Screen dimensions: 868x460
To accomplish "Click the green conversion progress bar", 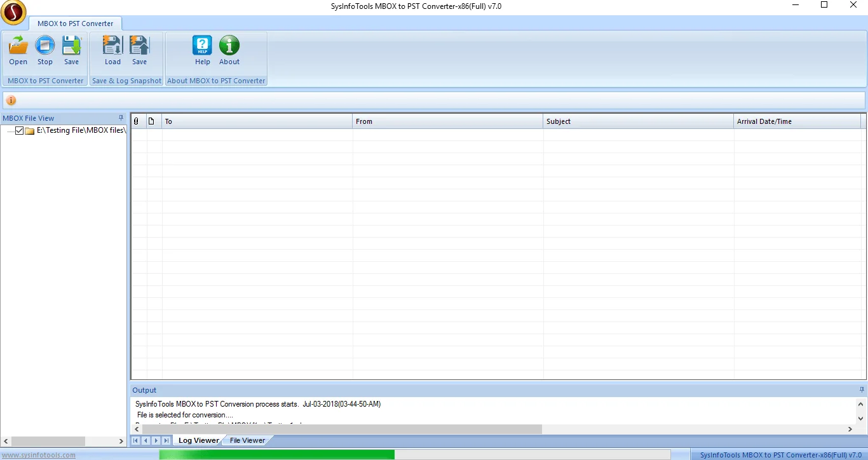I will (276, 454).
